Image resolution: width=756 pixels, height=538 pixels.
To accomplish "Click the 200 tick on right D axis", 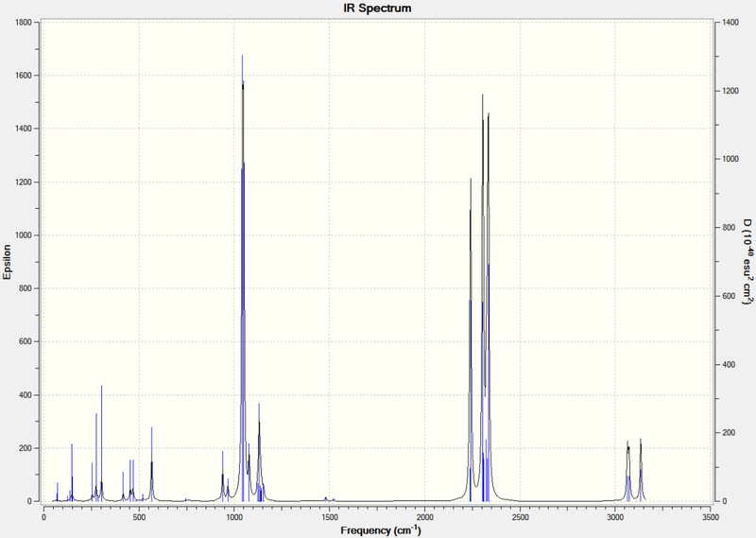I will tap(729, 433).
